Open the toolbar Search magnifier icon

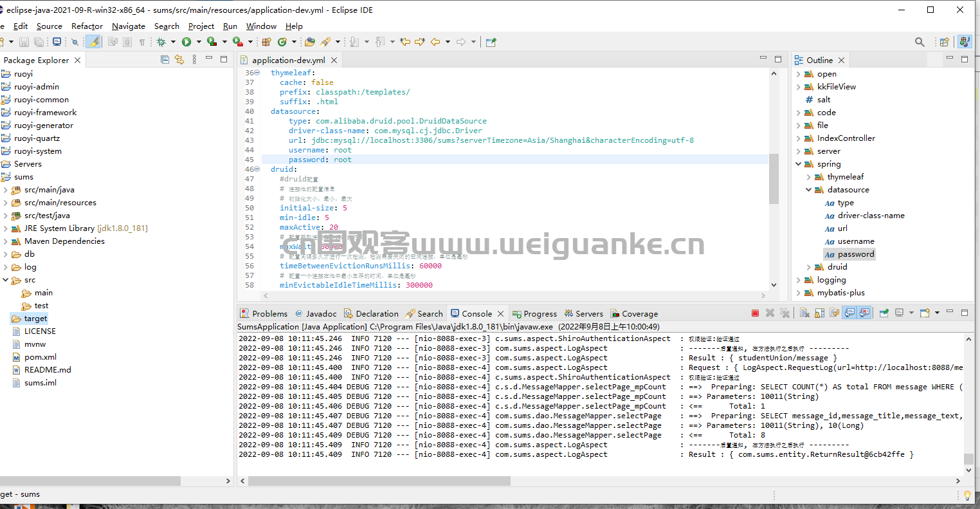coord(920,42)
